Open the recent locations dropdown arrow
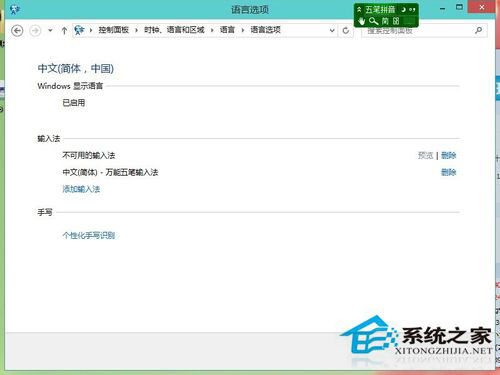Viewport: 500px width, 375px height. (x=50, y=31)
